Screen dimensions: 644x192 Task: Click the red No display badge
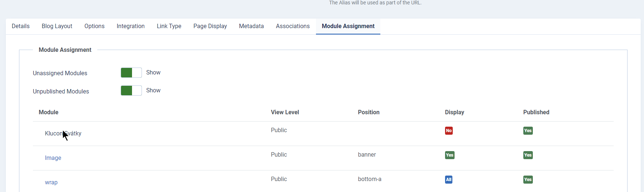[x=449, y=131]
